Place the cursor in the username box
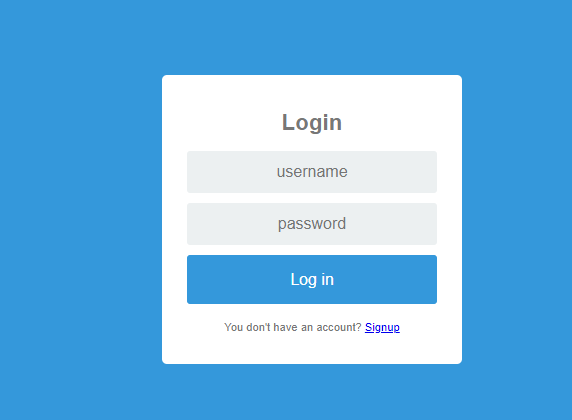 tap(312, 172)
